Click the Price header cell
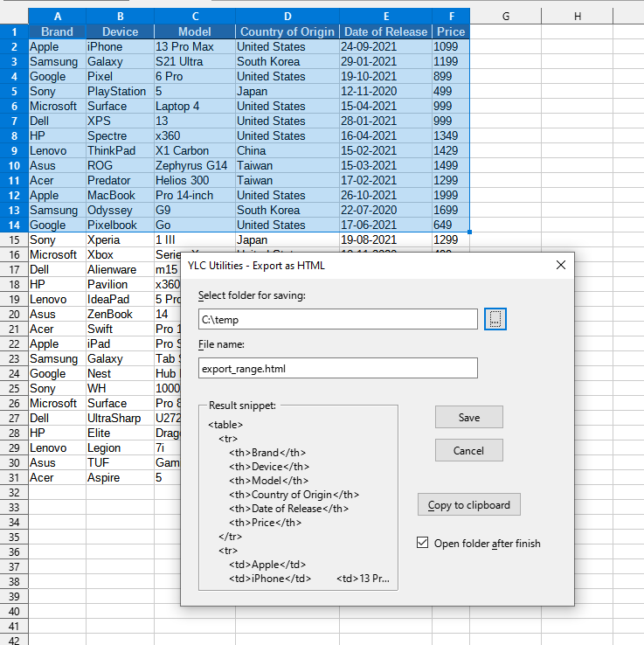The width and height of the screenshot is (644, 645). tap(451, 31)
